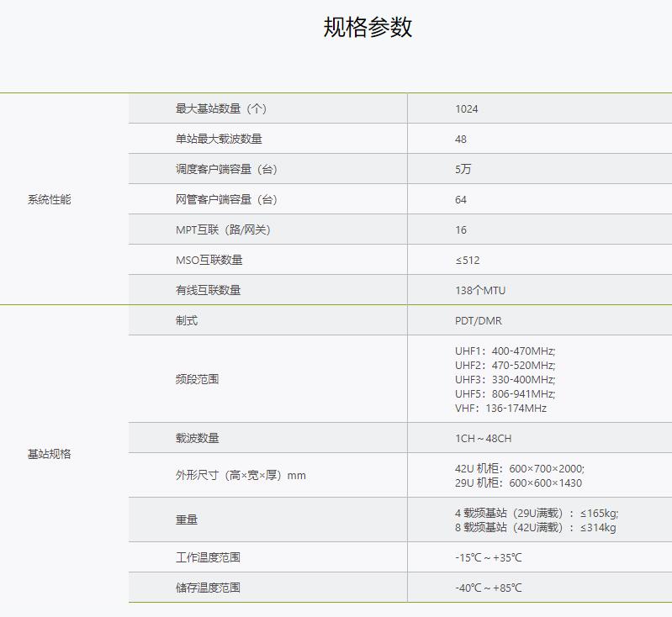Screen dimensions: 672x617
Task: Click the value 1024
Action: click(x=466, y=108)
